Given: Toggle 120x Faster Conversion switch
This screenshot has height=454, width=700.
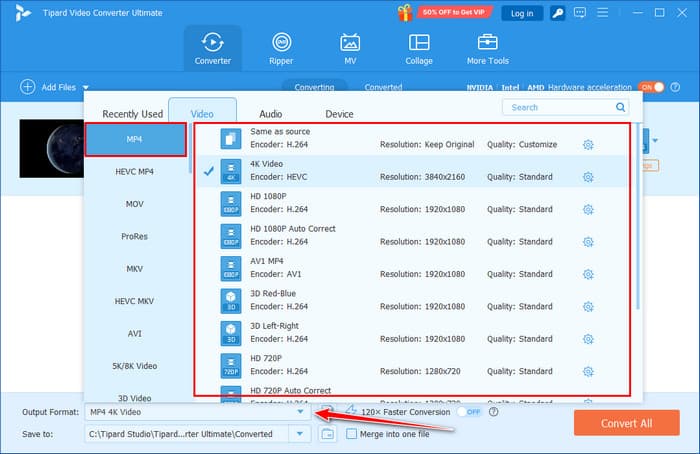Looking at the screenshot, I should point(470,412).
